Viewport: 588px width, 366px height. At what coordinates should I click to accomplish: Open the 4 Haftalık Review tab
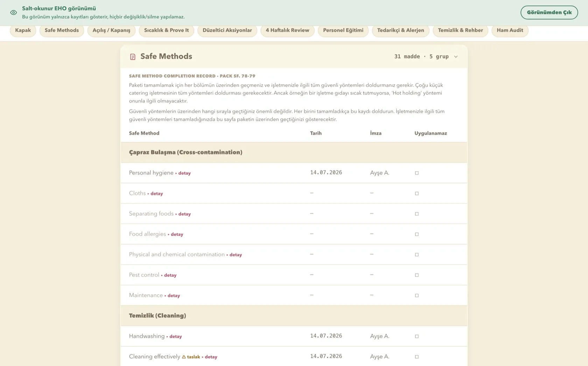(287, 30)
